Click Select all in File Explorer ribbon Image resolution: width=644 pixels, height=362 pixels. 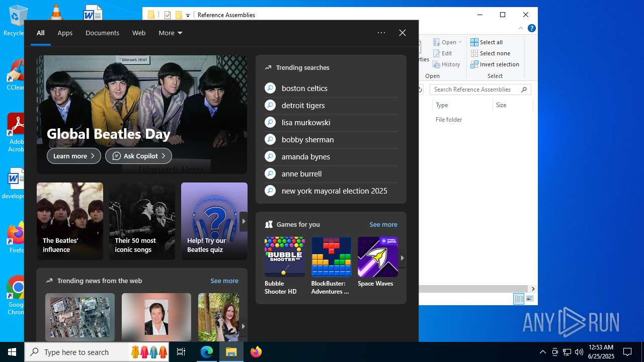[x=487, y=42]
